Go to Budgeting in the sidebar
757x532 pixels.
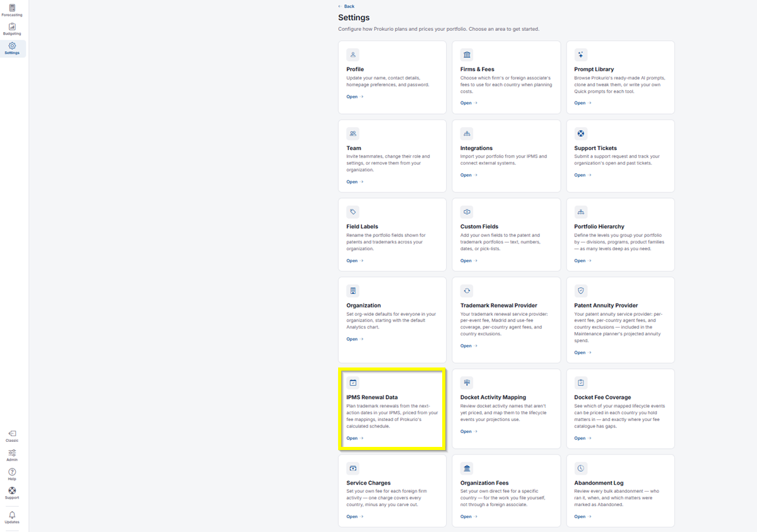pyautogui.click(x=12, y=29)
